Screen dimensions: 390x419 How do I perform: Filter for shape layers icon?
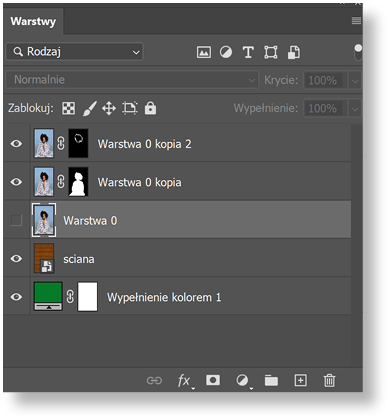pyautogui.click(x=271, y=52)
